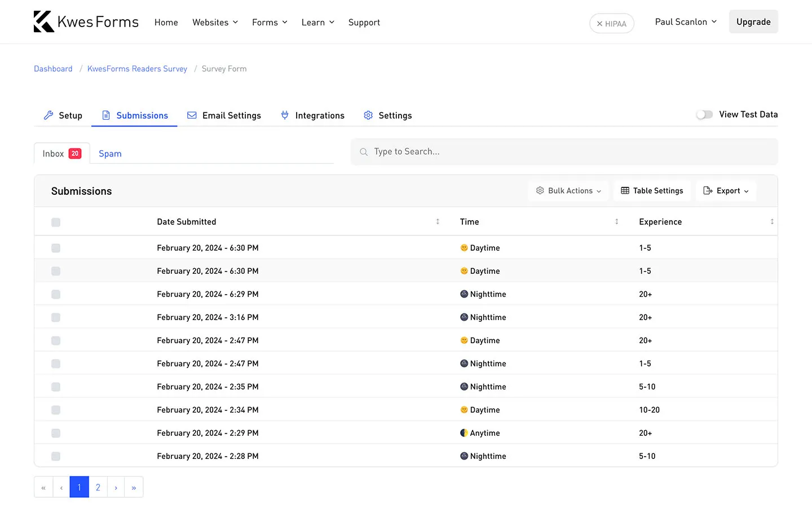Click the Kwes Forms logo
Image resolution: width=812 pixels, height=508 pixels.
[86, 21]
